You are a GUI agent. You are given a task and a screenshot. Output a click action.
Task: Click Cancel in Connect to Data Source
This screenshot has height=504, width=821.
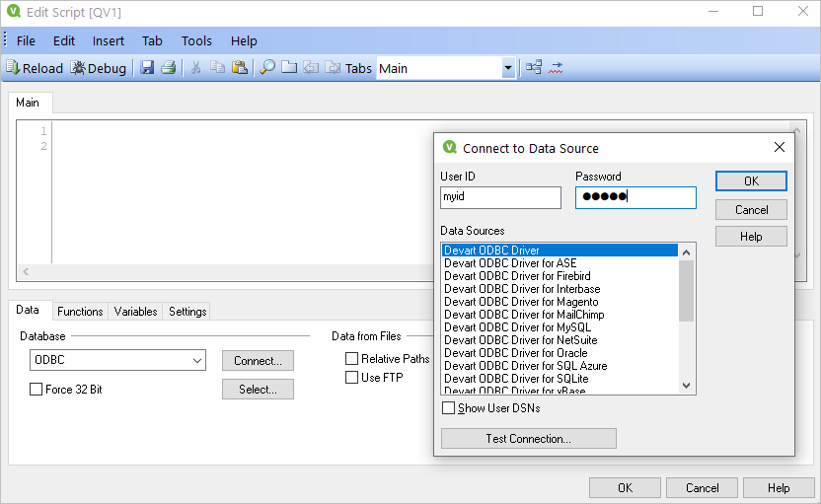[x=751, y=210]
